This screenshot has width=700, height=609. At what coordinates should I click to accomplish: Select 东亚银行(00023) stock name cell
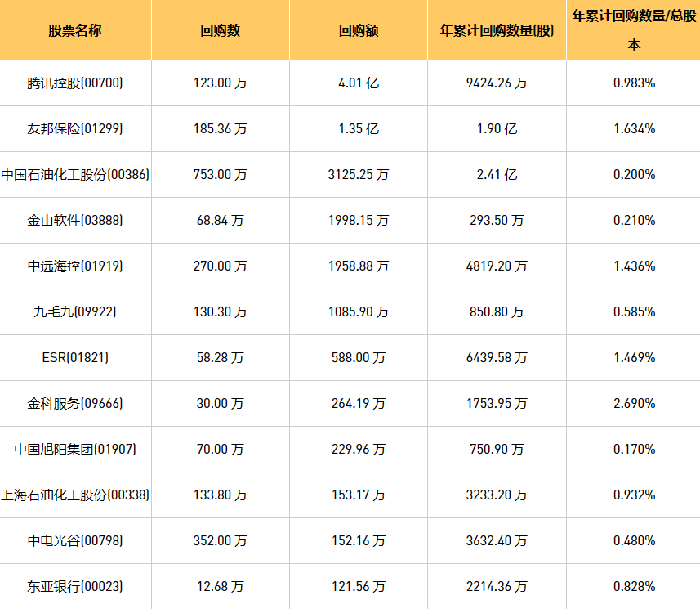(x=75, y=587)
